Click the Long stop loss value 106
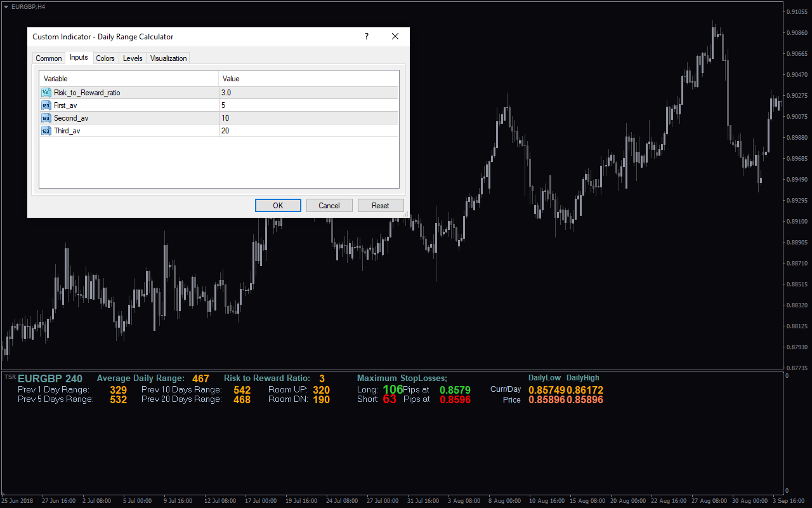The height and width of the screenshot is (508, 812). pyautogui.click(x=393, y=389)
